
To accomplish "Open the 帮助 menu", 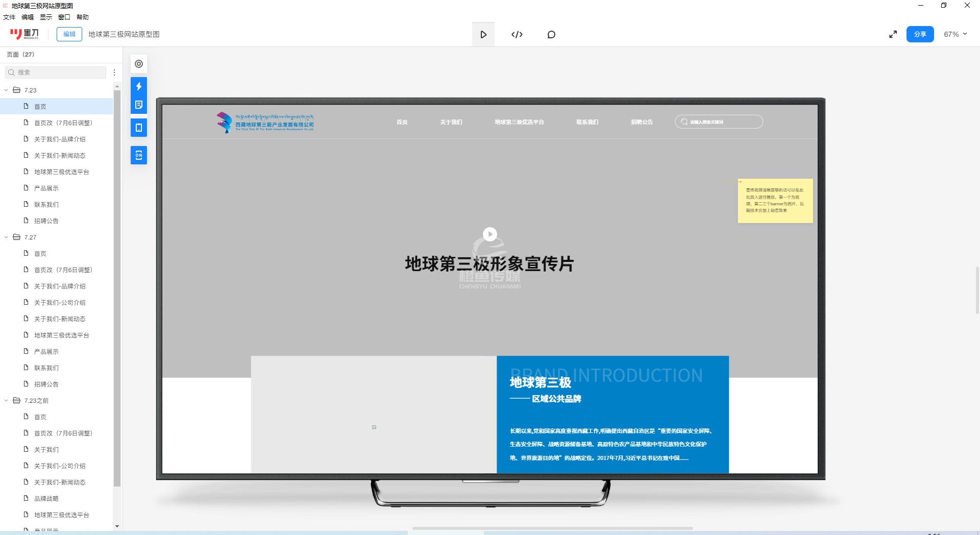I will pos(83,17).
